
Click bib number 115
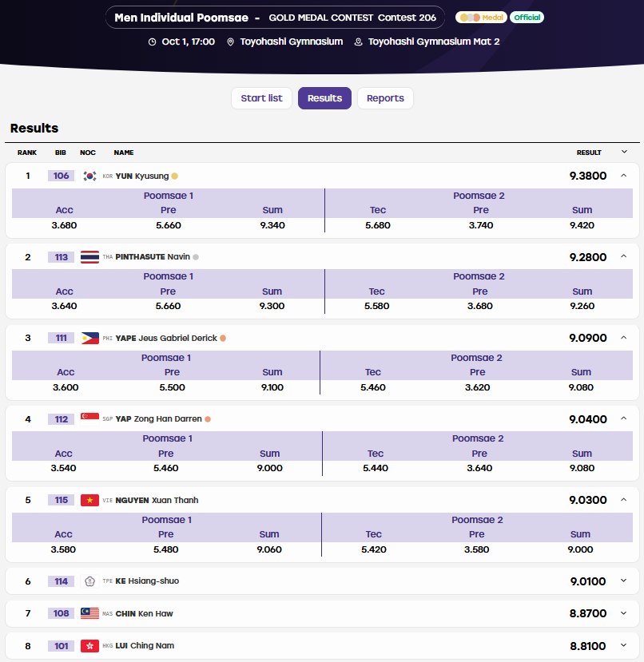[x=62, y=501]
